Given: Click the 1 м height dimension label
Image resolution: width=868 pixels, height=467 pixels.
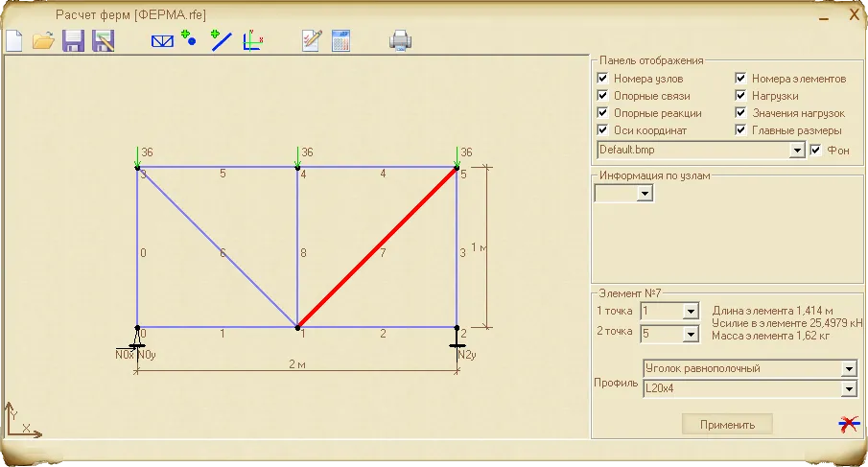Looking at the screenshot, I should point(479,247).
